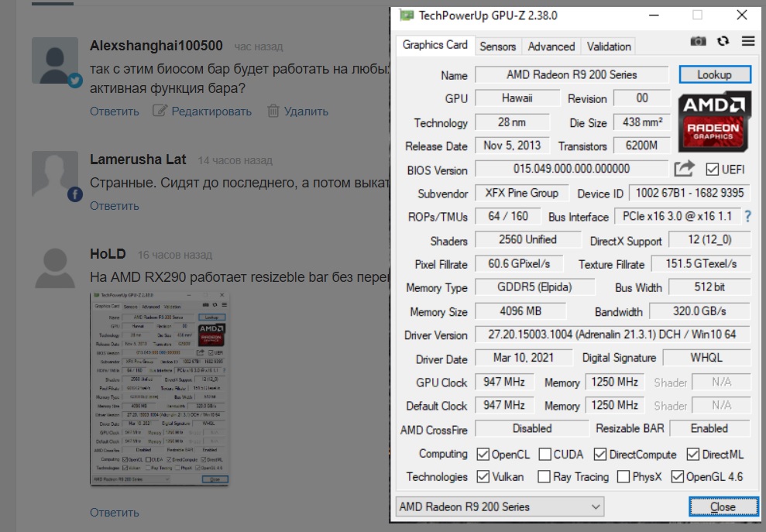Viewport: 766px width, 532px height.
Task: Open the AMD Radeon R9 200 Series dropdown
Action: click(500, 506)
